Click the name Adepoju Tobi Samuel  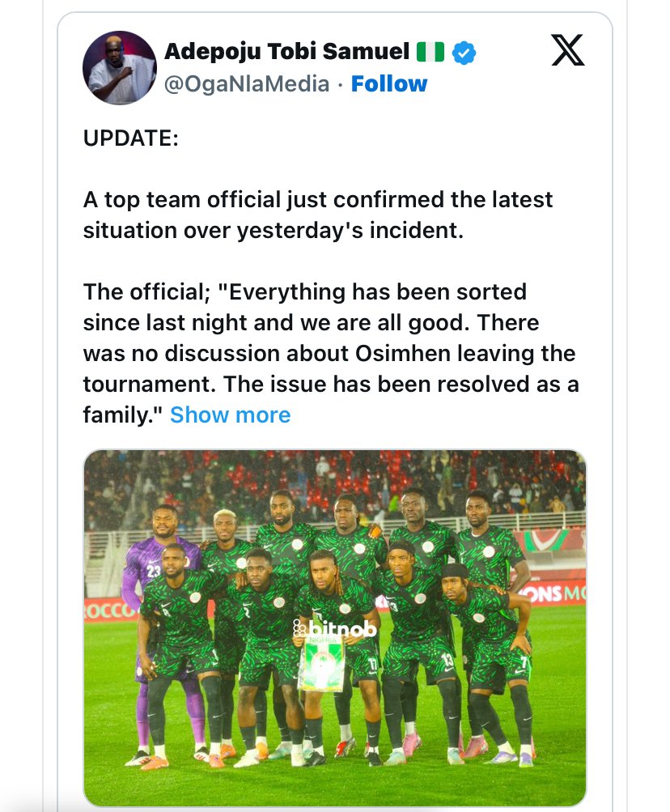coord(286,53)
